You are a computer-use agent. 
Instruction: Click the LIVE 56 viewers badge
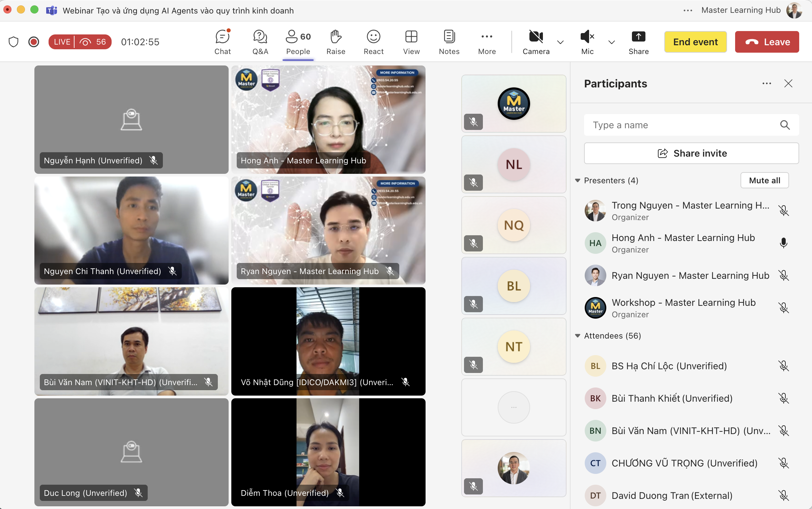click(x=80, y=42)
